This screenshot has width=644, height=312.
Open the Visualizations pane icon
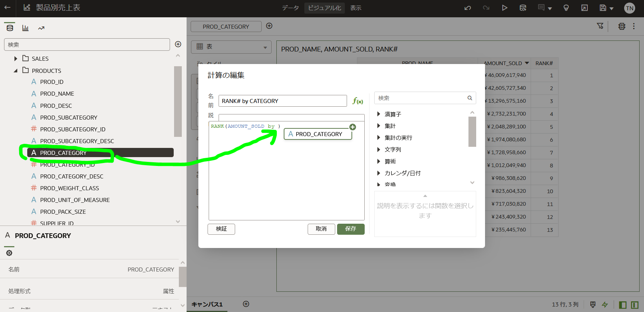(25, 28)
